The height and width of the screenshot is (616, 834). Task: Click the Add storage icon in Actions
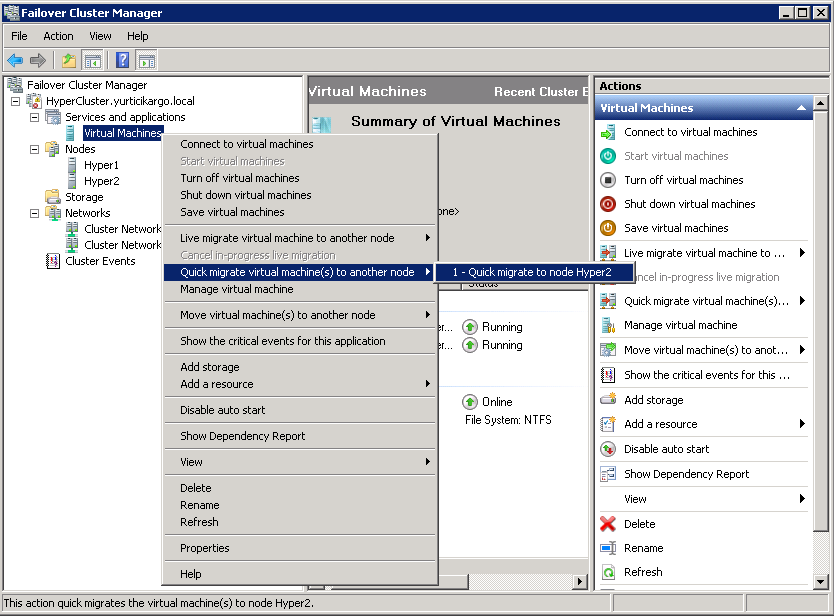608,400
